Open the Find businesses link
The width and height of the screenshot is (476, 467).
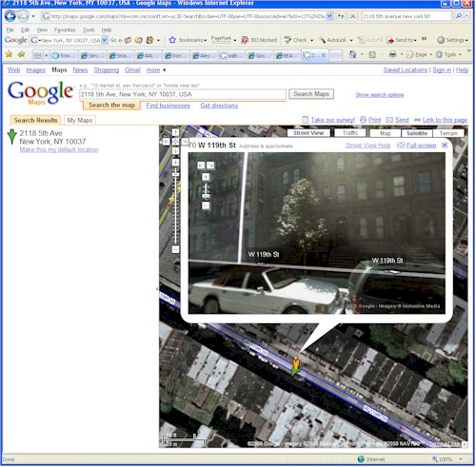(x=168, y=106)
